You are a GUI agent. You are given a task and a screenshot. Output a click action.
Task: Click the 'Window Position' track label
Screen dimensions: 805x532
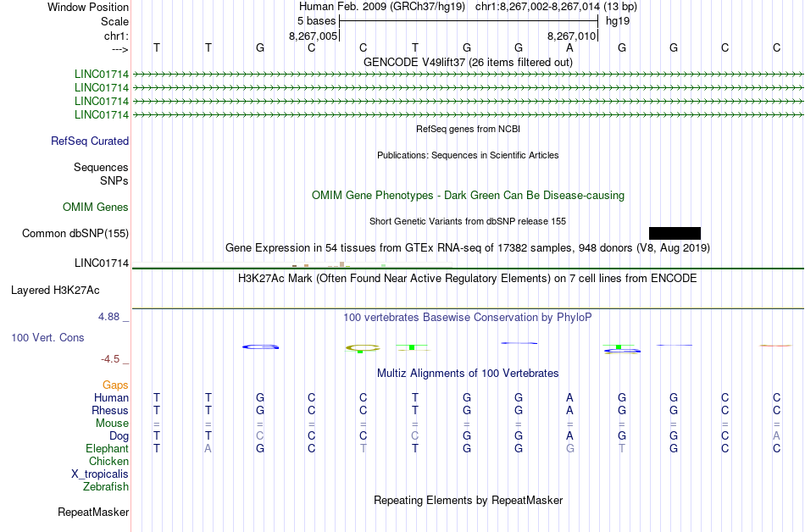(x=88, y=7)
